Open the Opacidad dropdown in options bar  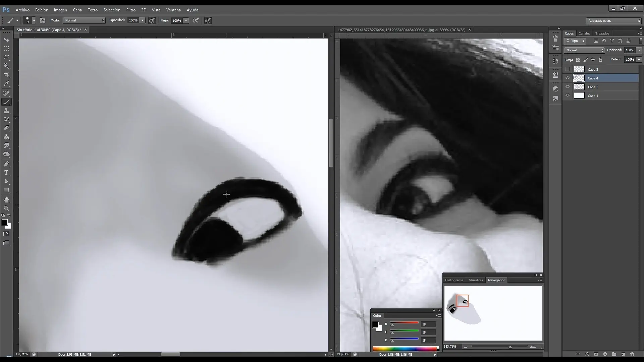142,20
